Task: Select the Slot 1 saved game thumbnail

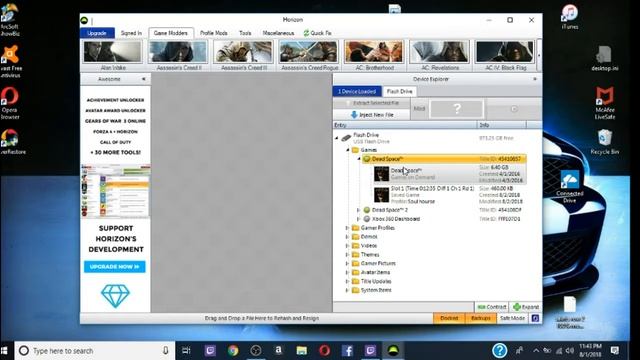Action: [382, 195]
